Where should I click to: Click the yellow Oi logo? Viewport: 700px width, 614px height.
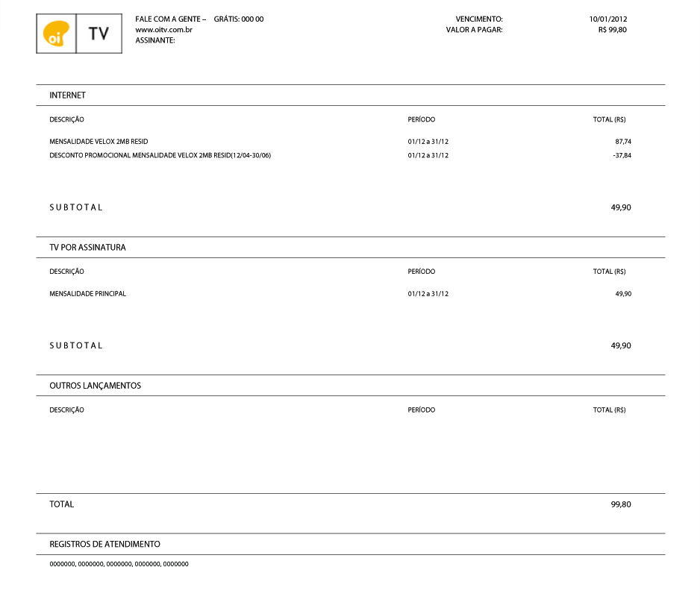[56, 34]
